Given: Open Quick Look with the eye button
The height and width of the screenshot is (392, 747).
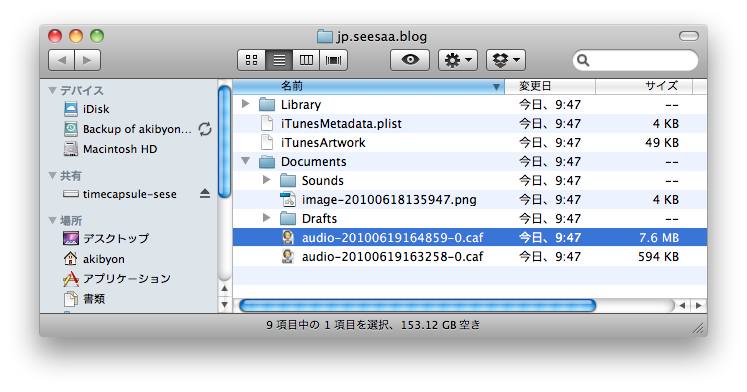Looking at the screenshot, I should pos(410,60).
